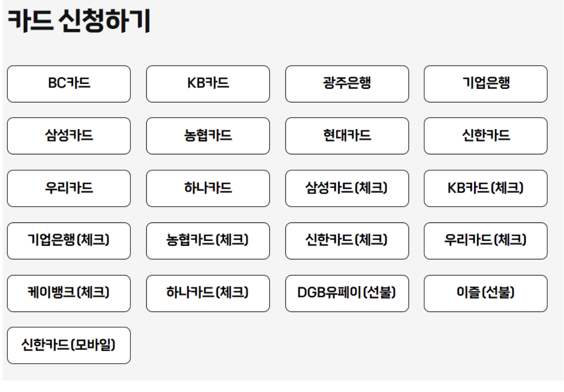The height and width of the screenshot is (392, 564).
Task: Select 현대카드 to apply
Action: [x=347, y=136]
